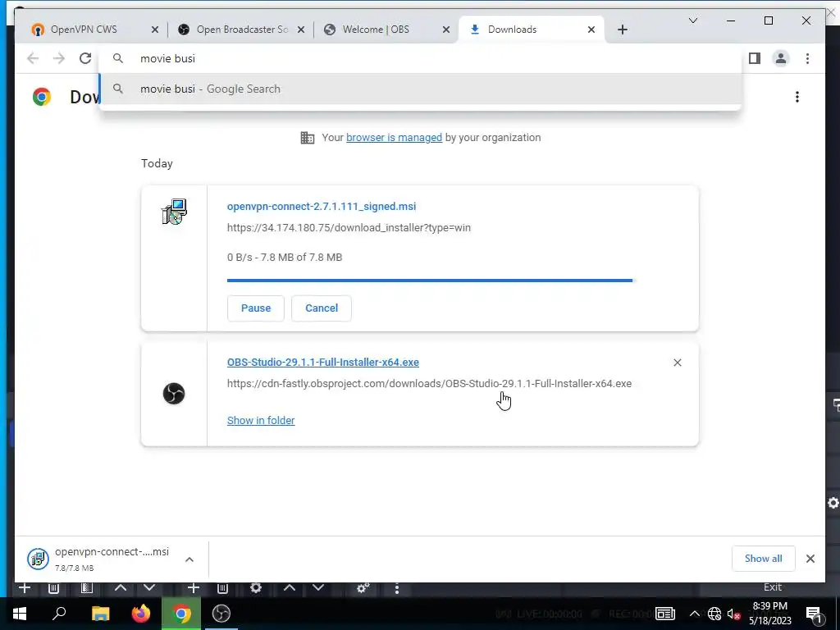840x630 pixels.
Task: Click the network globe tray icon
Action: point(714,614)
